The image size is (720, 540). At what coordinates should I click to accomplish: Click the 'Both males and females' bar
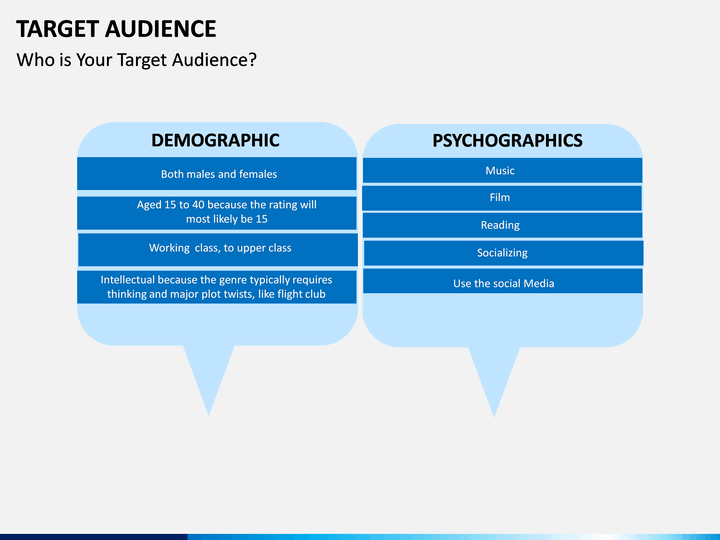217,174
